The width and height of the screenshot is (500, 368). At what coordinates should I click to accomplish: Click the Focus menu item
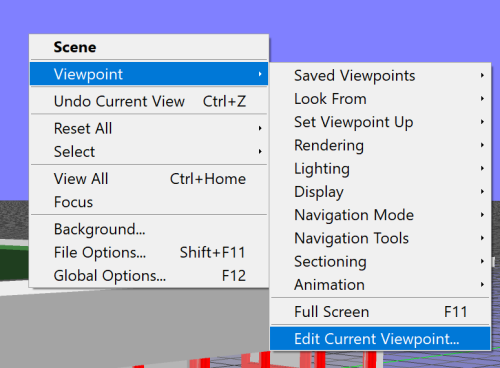(149, 202)
